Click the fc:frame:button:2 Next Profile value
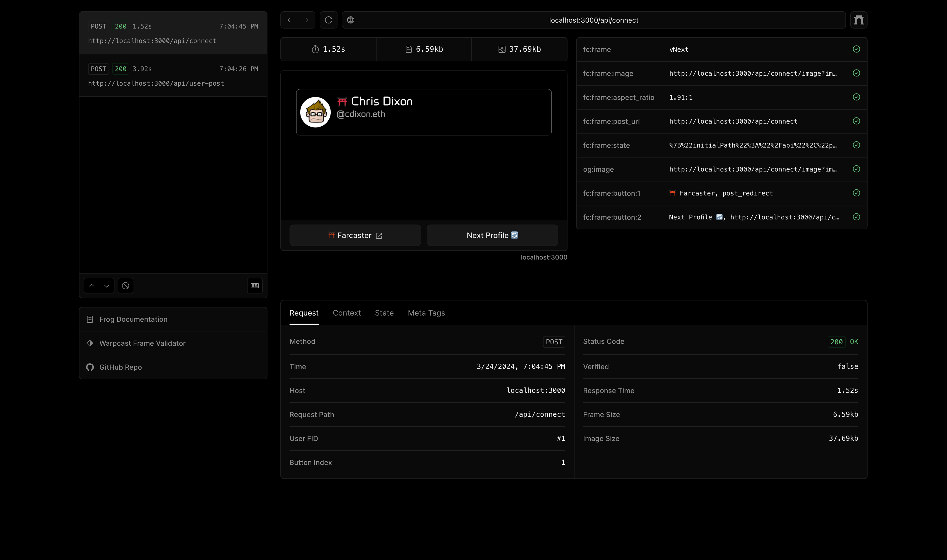The image size is (947, 560). coord(754,217)
